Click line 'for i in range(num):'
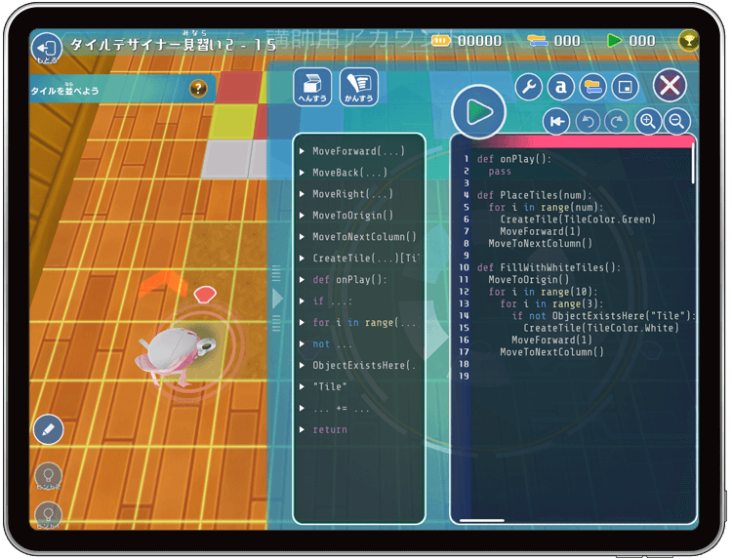Viewport: 732px width, 560px height. pyautogui.click(x=546, y=207)
